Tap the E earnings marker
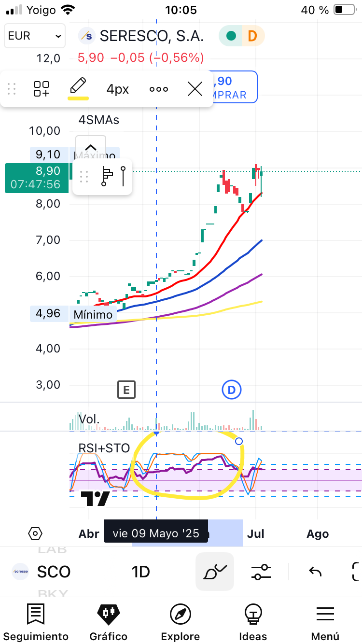 tap(126, 390)
